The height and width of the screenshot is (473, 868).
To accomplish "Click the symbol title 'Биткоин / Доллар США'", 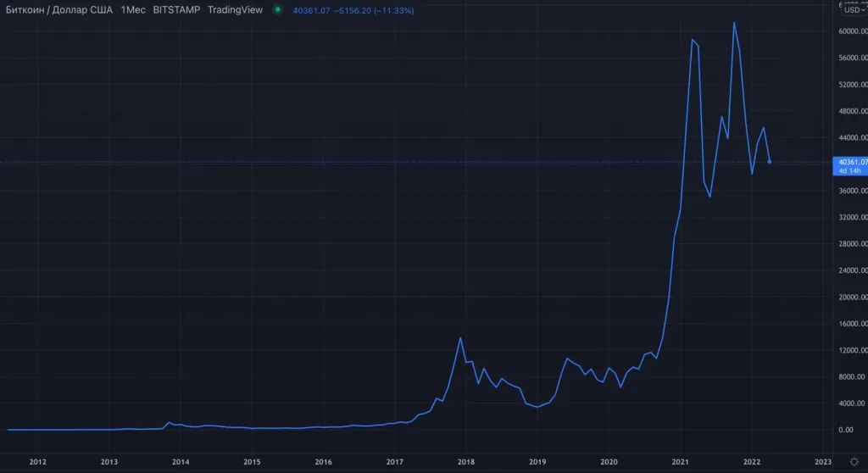I will tap(59, 10).
